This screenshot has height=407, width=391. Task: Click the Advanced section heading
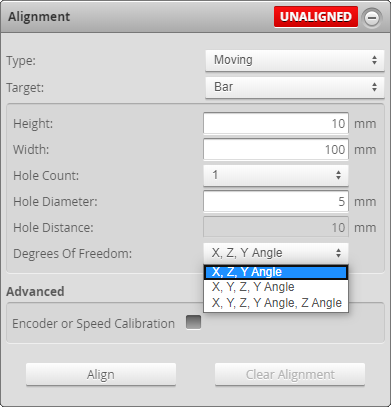[x=35, y=292]
